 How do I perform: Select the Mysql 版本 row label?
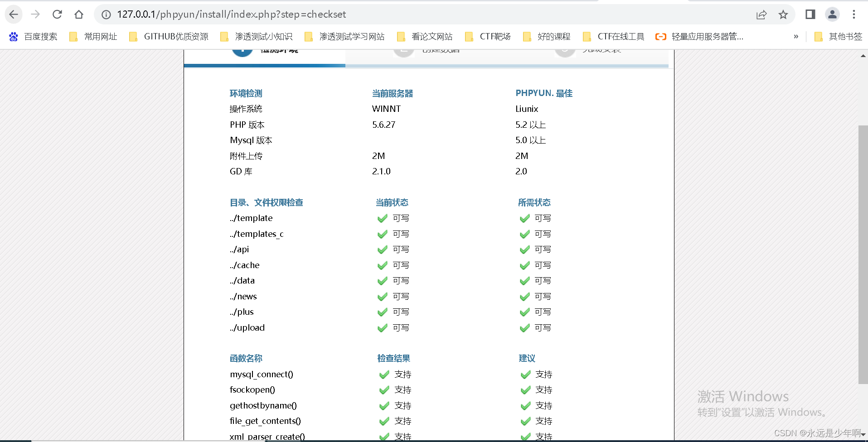pyautogui.click(x=251, y=140)
